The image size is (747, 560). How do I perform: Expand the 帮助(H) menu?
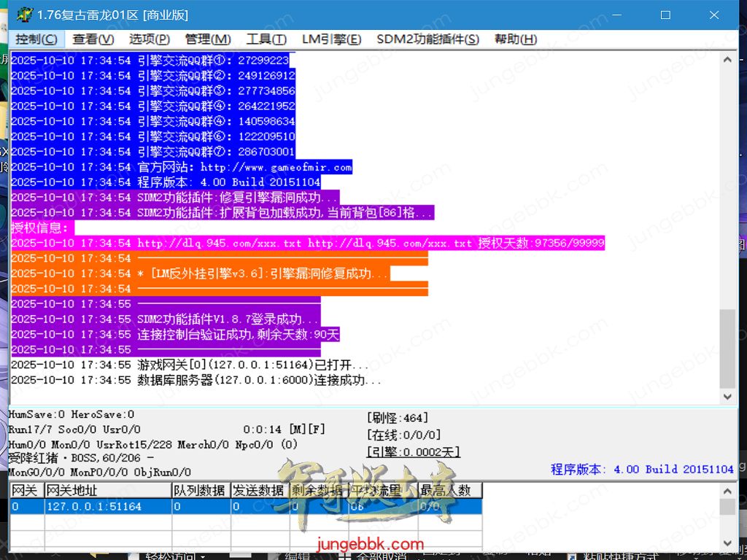point(515,39)
